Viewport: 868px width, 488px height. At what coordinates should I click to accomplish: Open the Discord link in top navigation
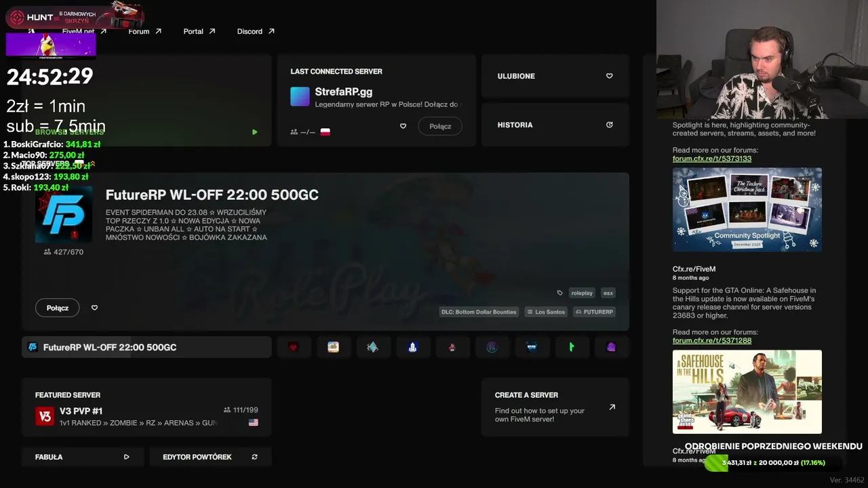click(x=256, y=31)
